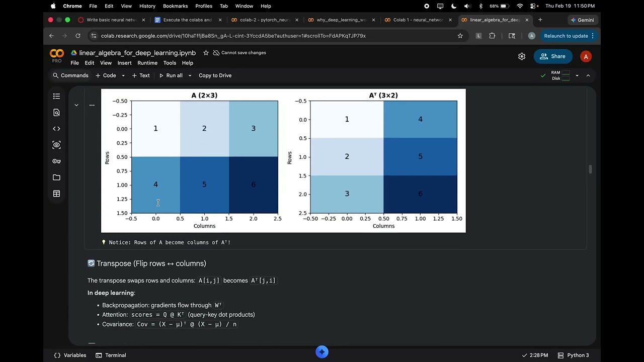Click the Gemini sparkle button at bottom
The image size is (644, 362).
click(x=322, y=352)
